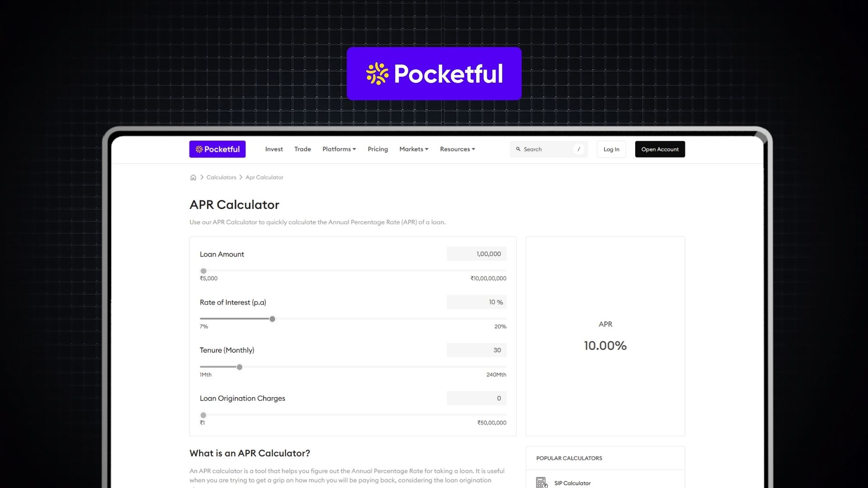868x488 pixels.
Task: Open the Pricing page
Action: tap(377, 149)
